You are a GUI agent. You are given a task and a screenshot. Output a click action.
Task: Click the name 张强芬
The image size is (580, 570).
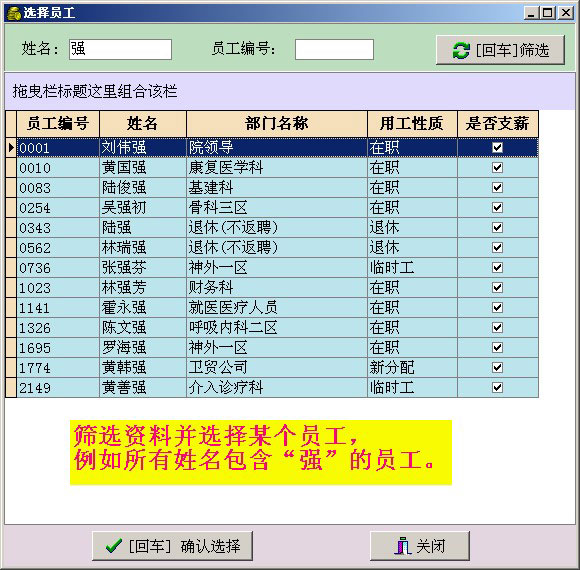pyautogui.click(x=124, y=267)
